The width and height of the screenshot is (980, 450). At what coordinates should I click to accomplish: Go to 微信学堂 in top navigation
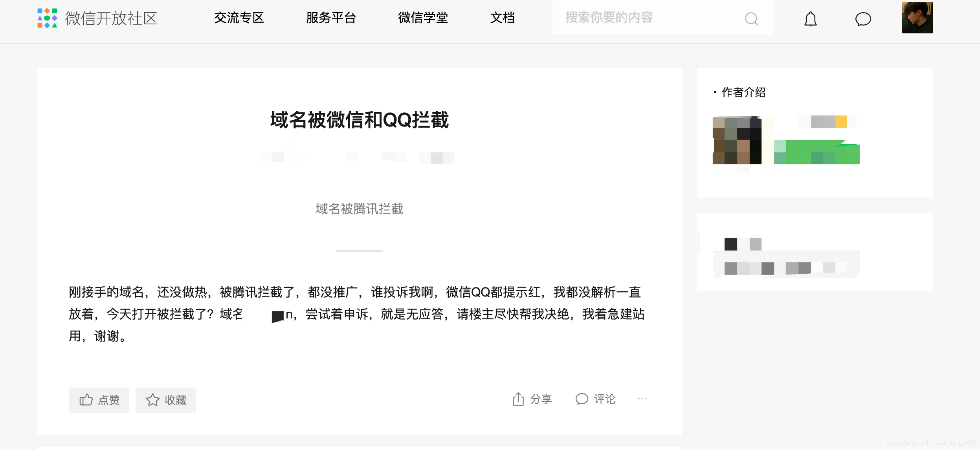(423, 18)
